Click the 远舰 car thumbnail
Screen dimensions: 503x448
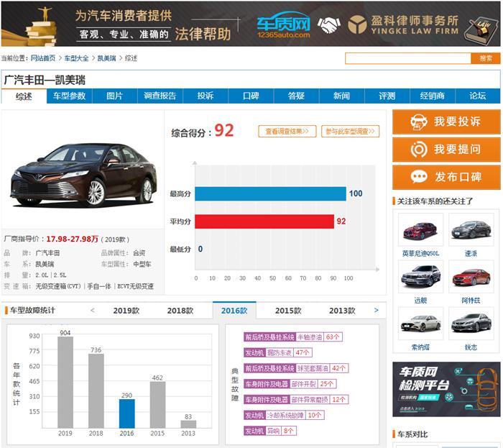pos(420,277)
